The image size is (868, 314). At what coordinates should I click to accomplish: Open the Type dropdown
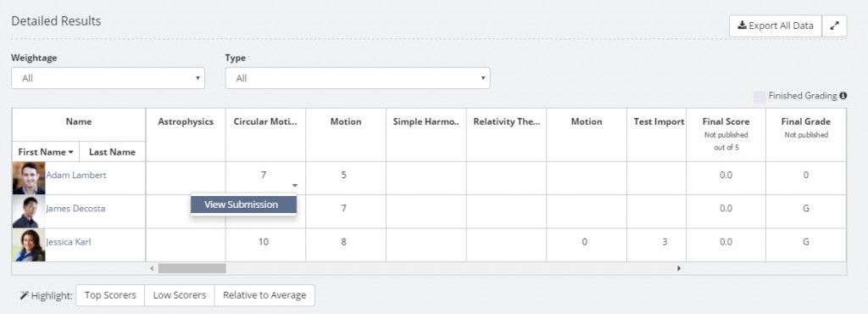click(x=358, y=78)
